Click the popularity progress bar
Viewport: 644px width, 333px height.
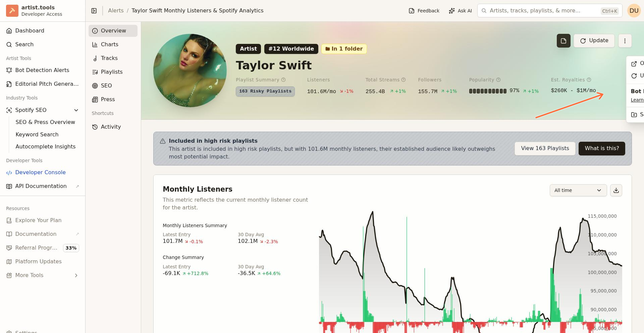(x=488, y=91)
